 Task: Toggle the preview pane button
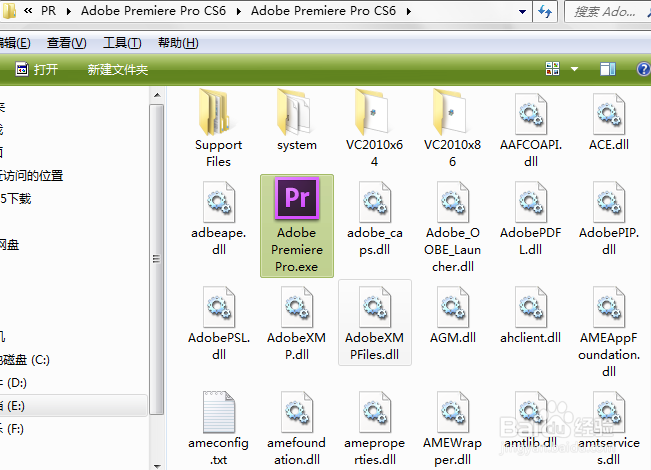tap(608, 69)
